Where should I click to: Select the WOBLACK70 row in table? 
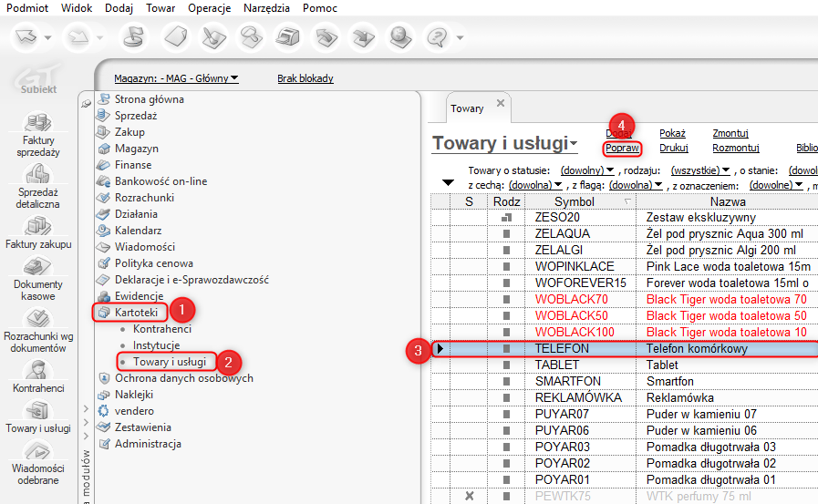(x=625, y=299)
